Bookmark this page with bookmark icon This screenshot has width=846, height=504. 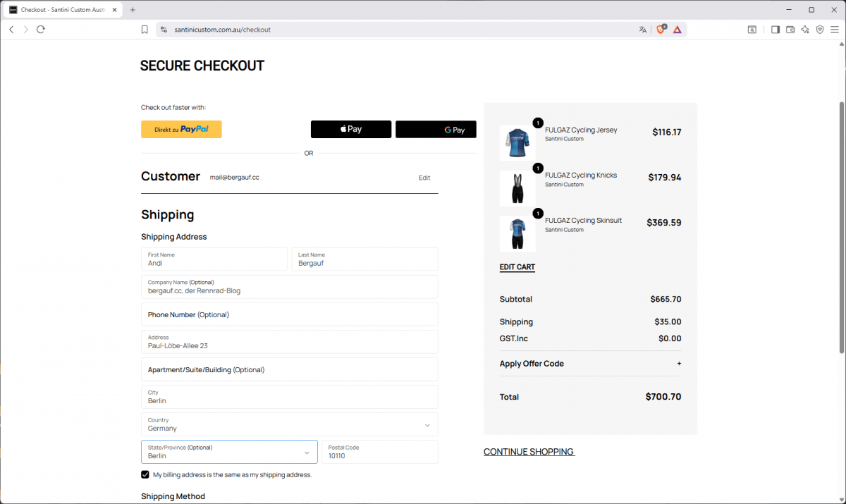(145, 30)
